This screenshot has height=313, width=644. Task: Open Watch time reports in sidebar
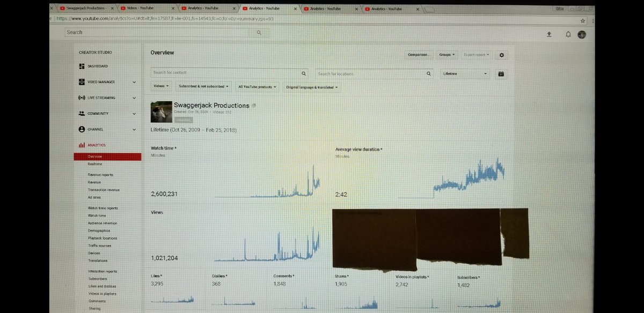[x=103, y=208]
